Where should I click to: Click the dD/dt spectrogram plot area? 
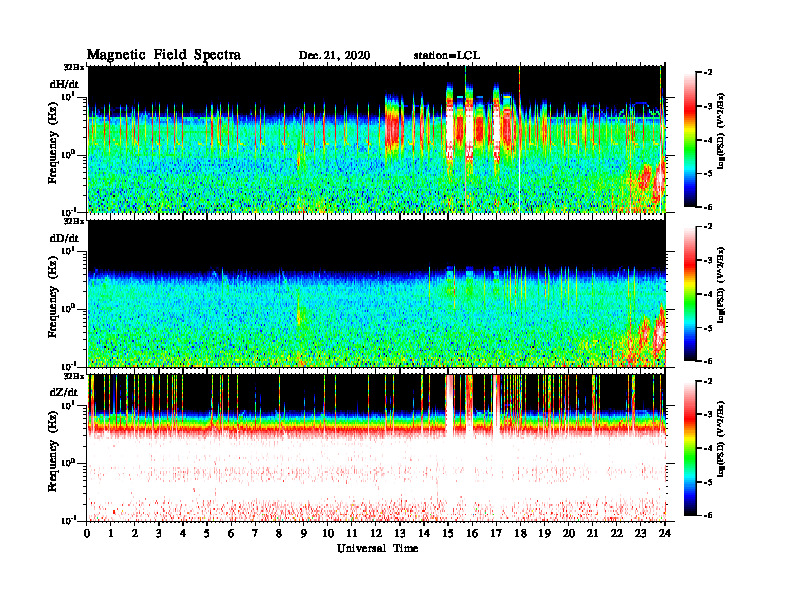click(x=376, y=293)
